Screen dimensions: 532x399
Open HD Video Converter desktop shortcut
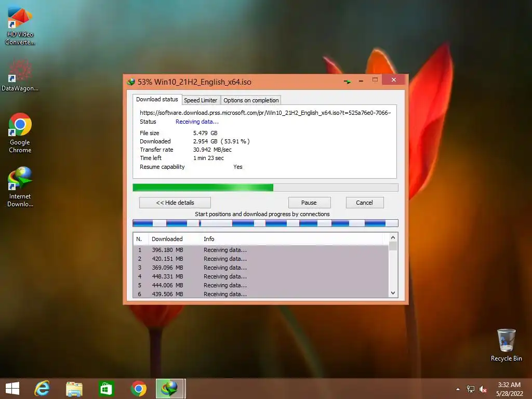pos(20,26)
